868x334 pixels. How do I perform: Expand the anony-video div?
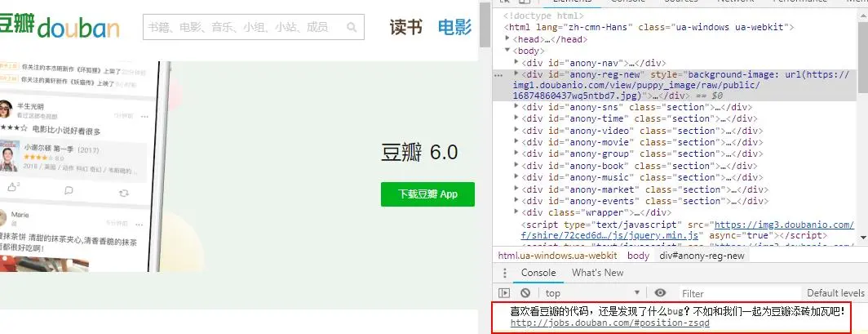[x=517, y=130]
